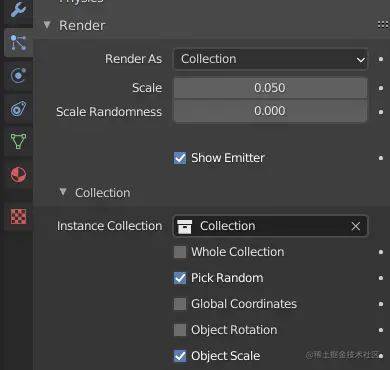
Task: Animate Render As via its dot
Action: click(x=381, y=59)
